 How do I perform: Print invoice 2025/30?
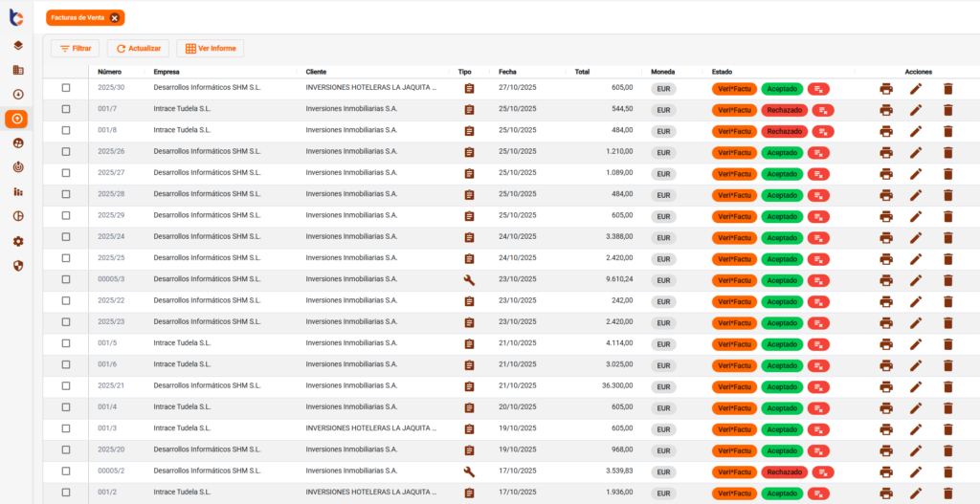[886, 89]
